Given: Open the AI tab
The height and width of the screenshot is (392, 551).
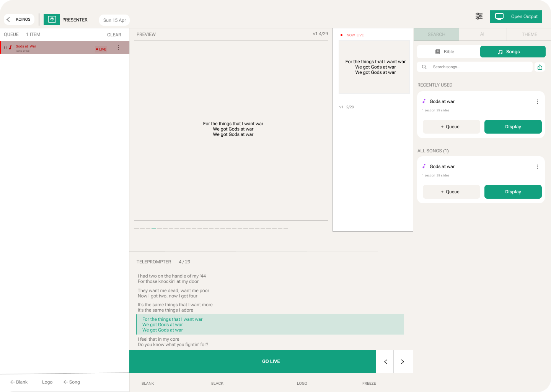Looking at the screenshot, I should 482,34.
